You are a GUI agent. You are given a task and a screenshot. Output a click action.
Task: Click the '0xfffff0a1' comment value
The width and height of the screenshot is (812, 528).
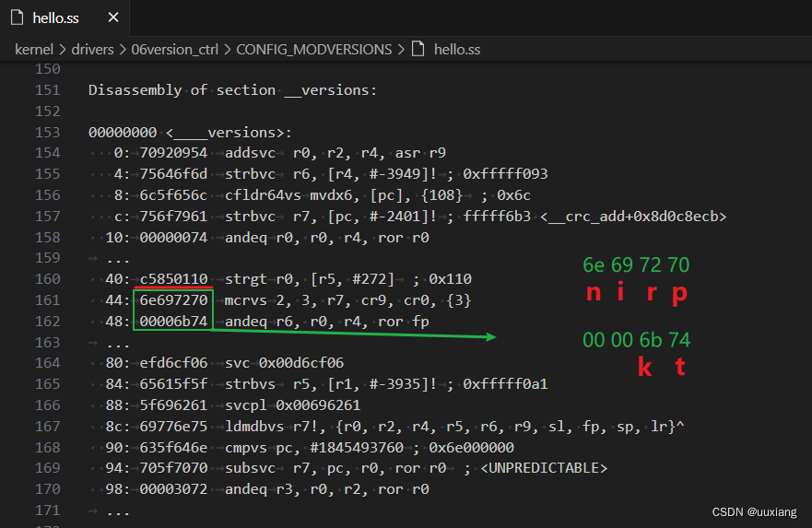click(505, 384)
